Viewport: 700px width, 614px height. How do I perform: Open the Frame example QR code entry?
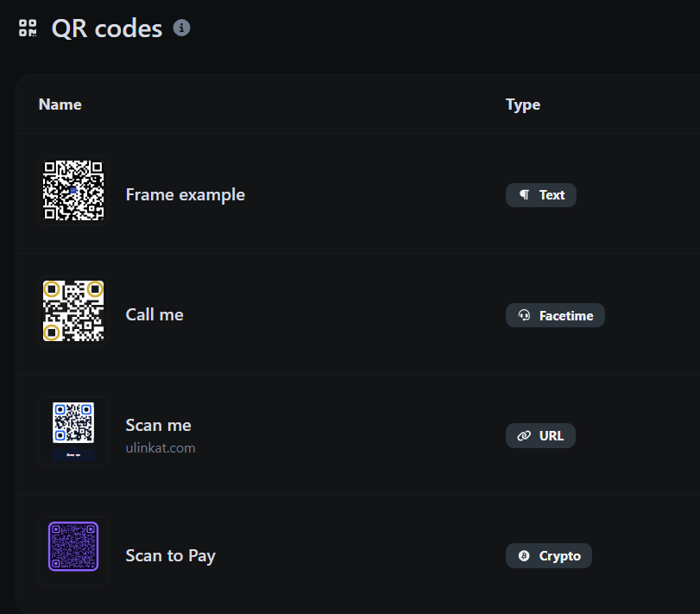pyautogui.click(x=186, y=194)
